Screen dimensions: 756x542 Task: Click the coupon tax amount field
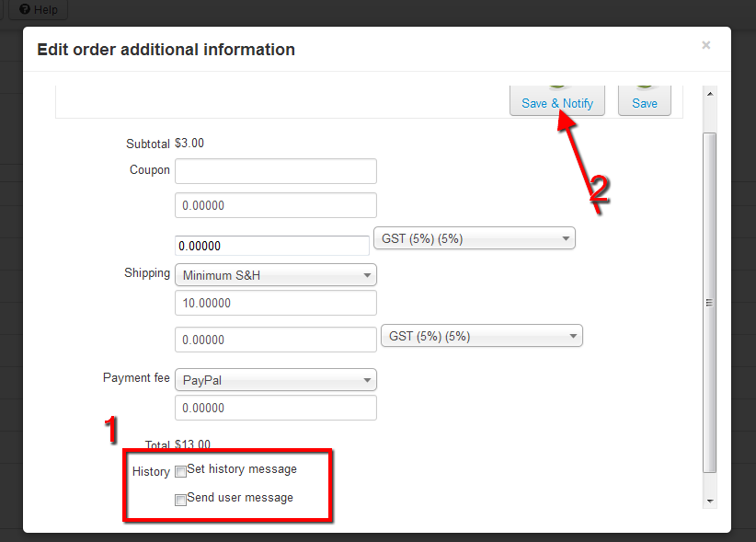[272, 246]
